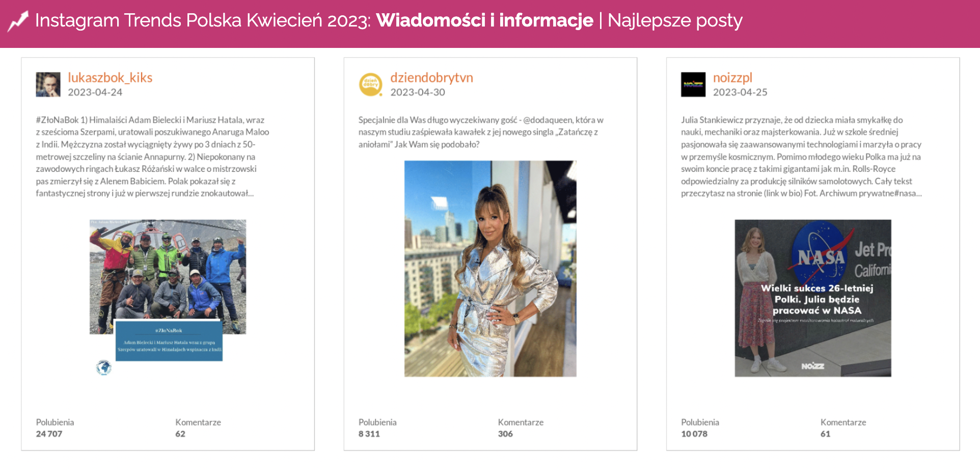The height and width of the screenshot is (470, 980).
Task: Click the 2023-04-30 post date
Action: (x=418, y=92)
